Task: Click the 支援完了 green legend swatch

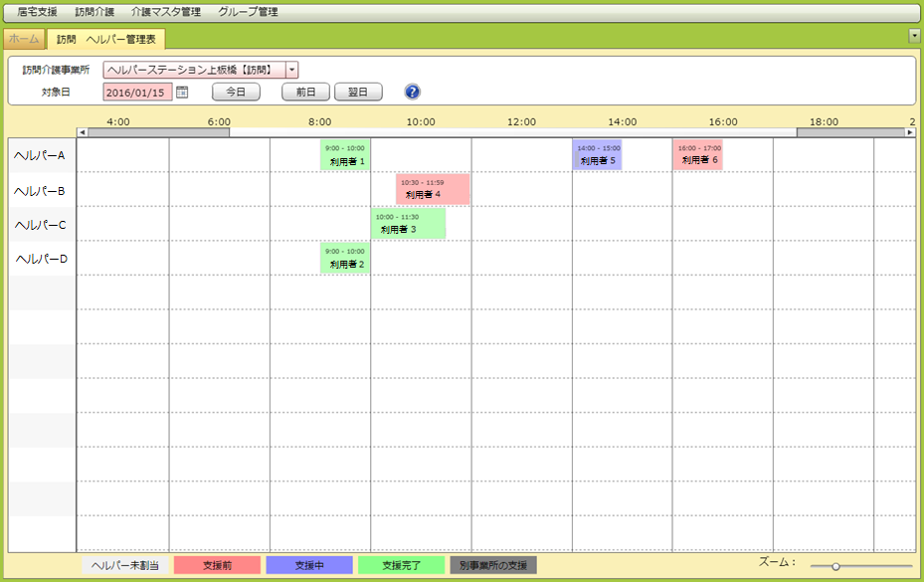Action: pos(401,565)
